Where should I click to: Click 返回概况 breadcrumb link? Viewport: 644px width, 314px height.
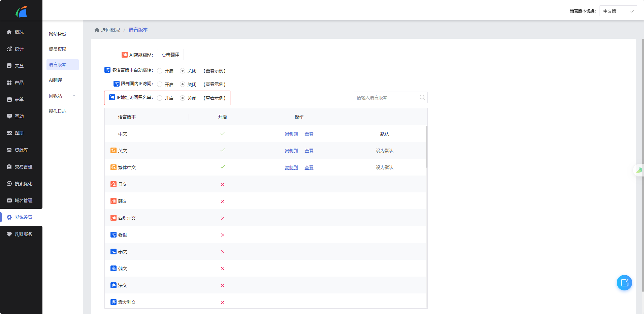click(110, 30)
